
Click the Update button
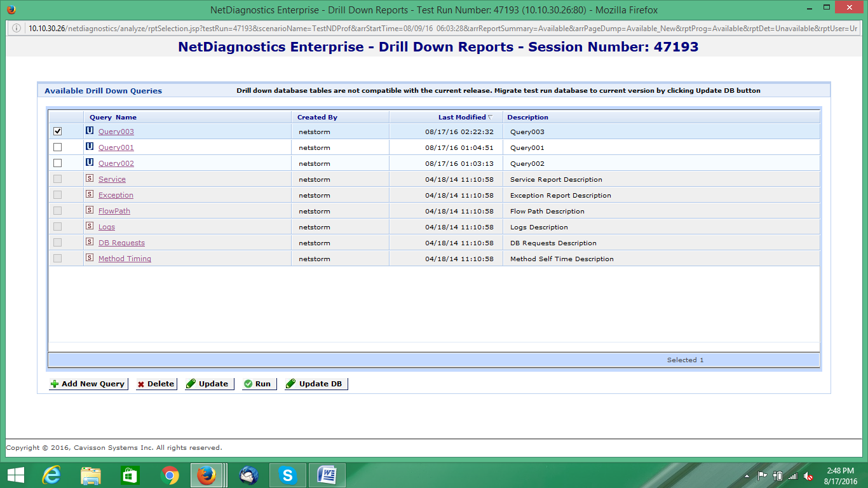(x=209, y=384)
